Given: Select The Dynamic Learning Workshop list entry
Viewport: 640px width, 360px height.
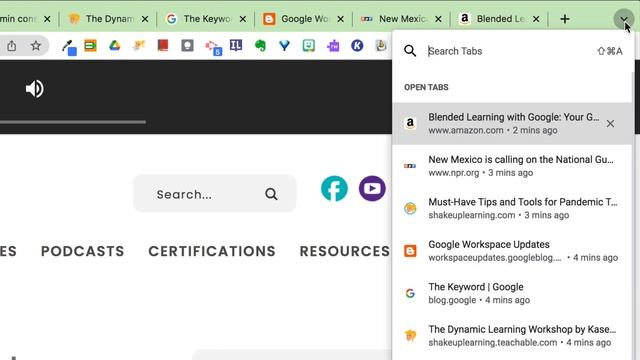Looking at the screenshot, I should tap(512, 336).
